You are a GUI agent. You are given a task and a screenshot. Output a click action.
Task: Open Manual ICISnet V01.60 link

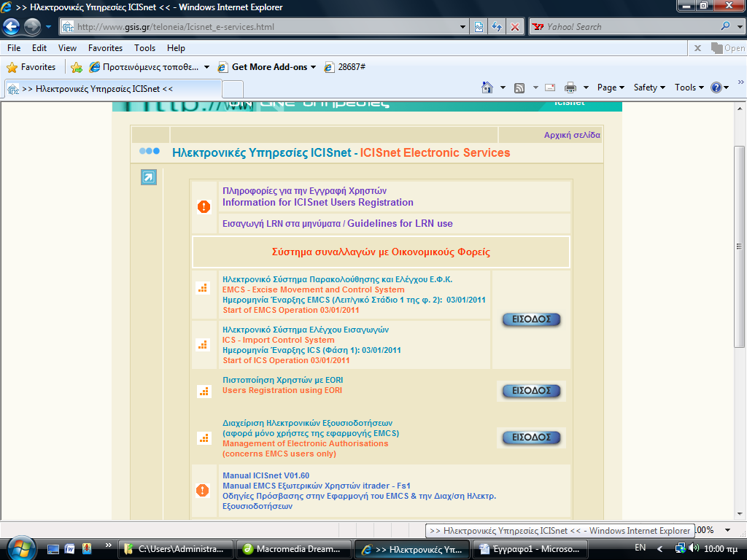click(266, 475)
